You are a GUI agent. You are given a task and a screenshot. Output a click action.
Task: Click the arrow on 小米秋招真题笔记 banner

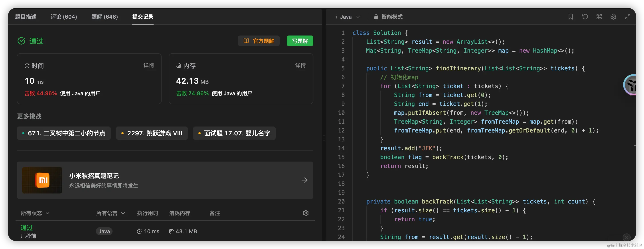(x=304, y=180)
